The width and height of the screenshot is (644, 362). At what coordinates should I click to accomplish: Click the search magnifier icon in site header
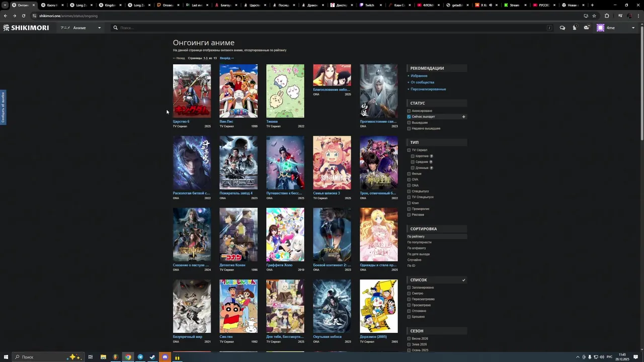coord(115,28)
